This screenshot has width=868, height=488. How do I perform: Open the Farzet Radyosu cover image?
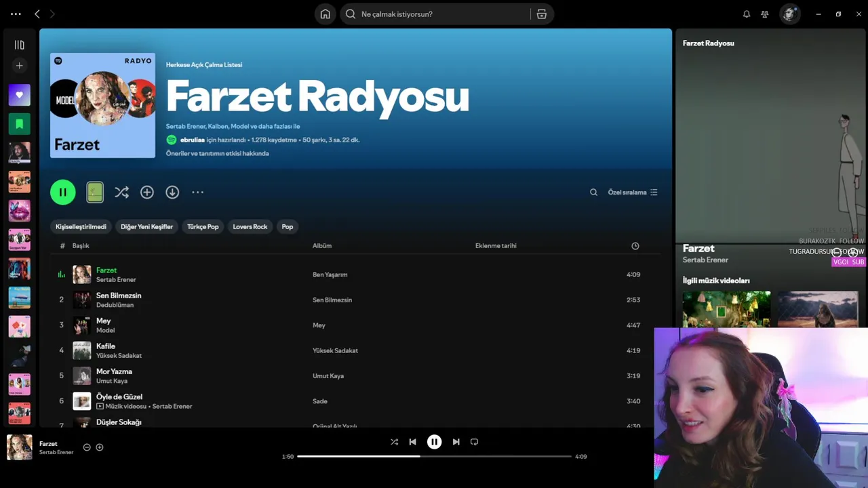[x=102, y=105]
